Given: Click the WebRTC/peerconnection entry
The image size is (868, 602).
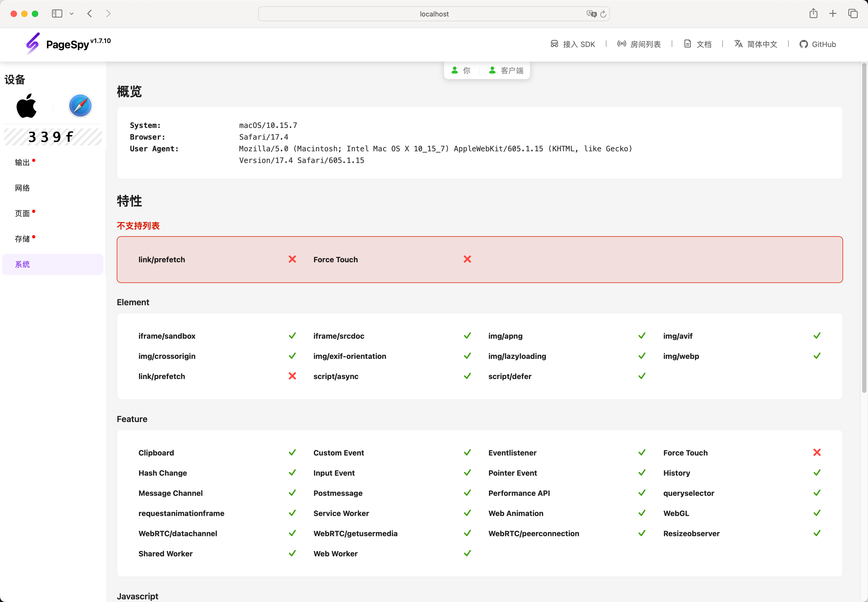Looking at the screenshot, I should click(x=534, y=534).
